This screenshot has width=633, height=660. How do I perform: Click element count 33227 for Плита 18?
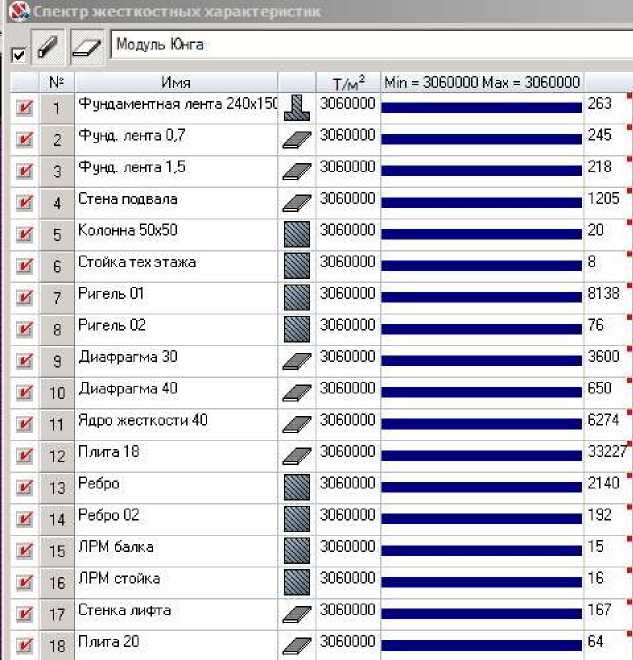(x=607, y=452)
